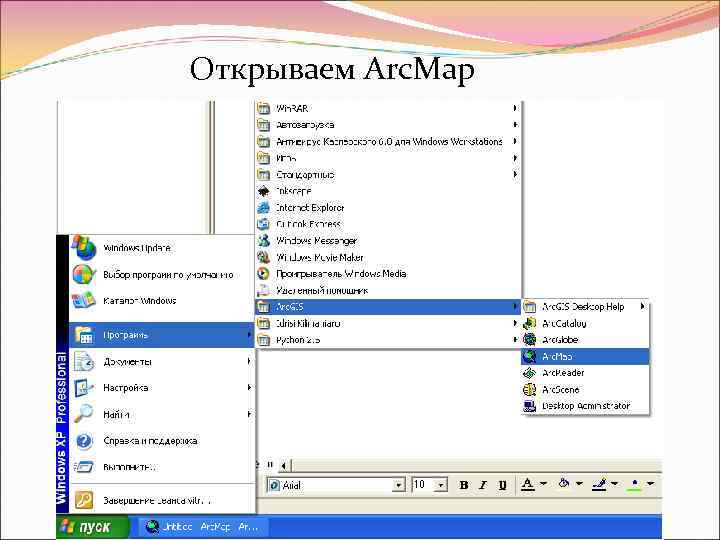The width and height of the screenshot is (720, 540).
Task: Click the fill color bucket button
Action: (564, 484)
